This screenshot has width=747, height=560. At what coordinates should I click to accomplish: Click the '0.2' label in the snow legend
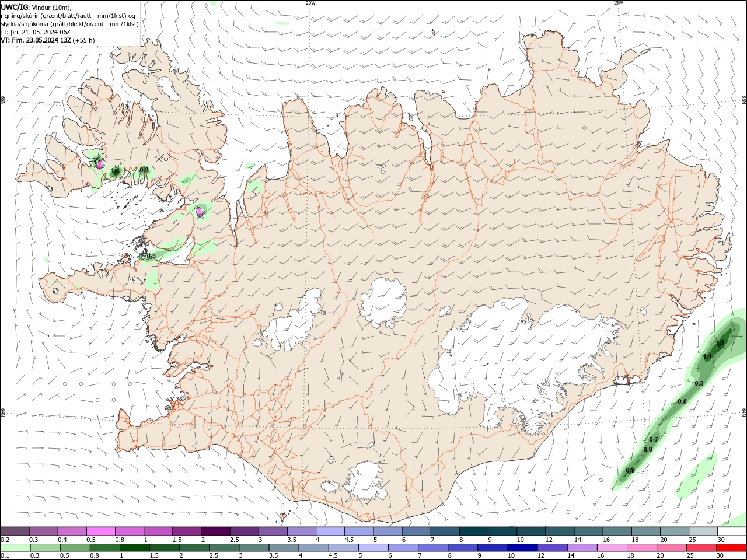pos(5,540)
